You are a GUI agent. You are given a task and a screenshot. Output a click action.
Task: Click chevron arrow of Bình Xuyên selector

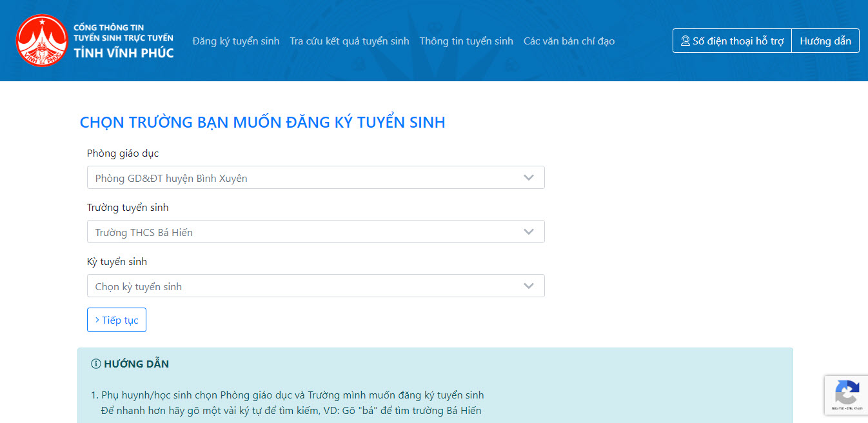[x=529, y=177]
